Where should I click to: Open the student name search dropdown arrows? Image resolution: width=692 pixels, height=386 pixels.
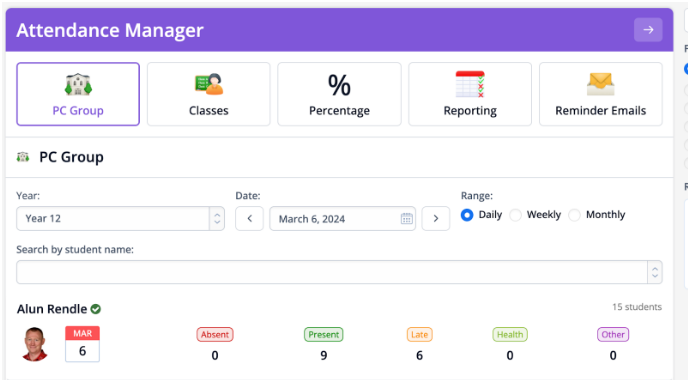(655, 272)
